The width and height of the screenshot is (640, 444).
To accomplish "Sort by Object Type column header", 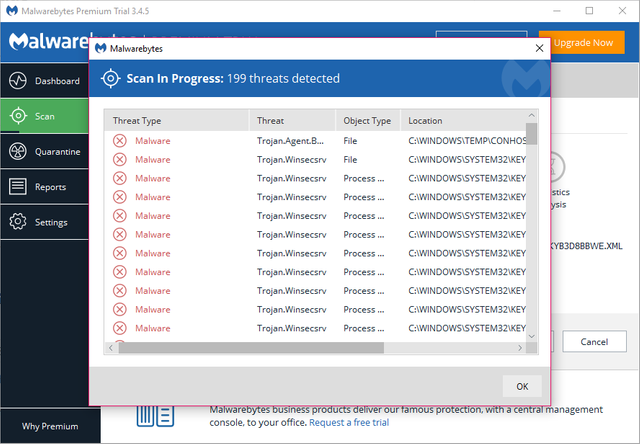I will [368, 121].
